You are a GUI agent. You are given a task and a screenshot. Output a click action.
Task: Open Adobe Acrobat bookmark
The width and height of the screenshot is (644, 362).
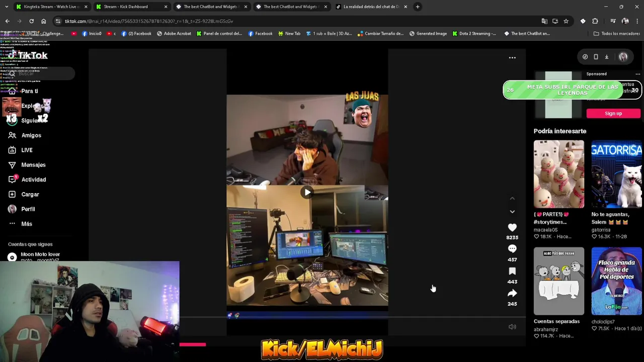(x=174, y=34)
